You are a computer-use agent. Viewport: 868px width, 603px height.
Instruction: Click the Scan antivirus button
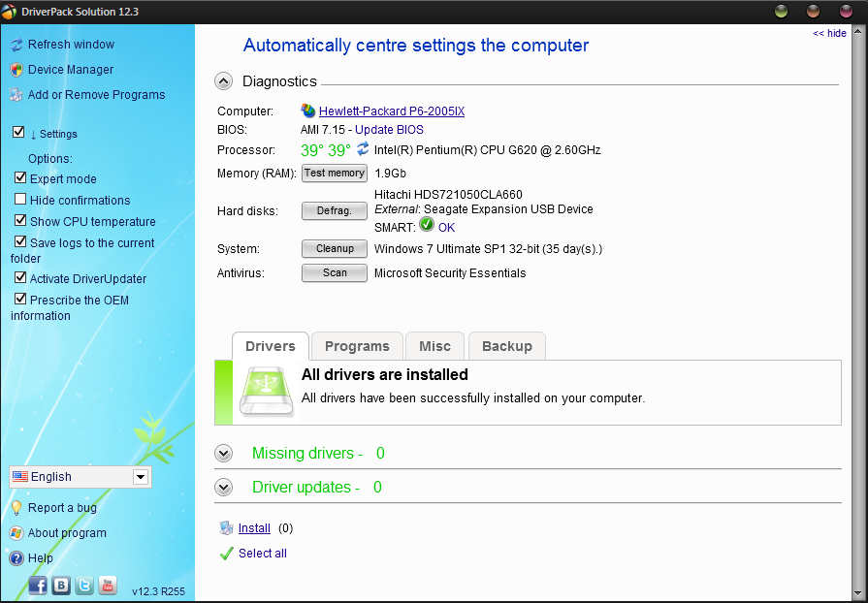point(335,273)
